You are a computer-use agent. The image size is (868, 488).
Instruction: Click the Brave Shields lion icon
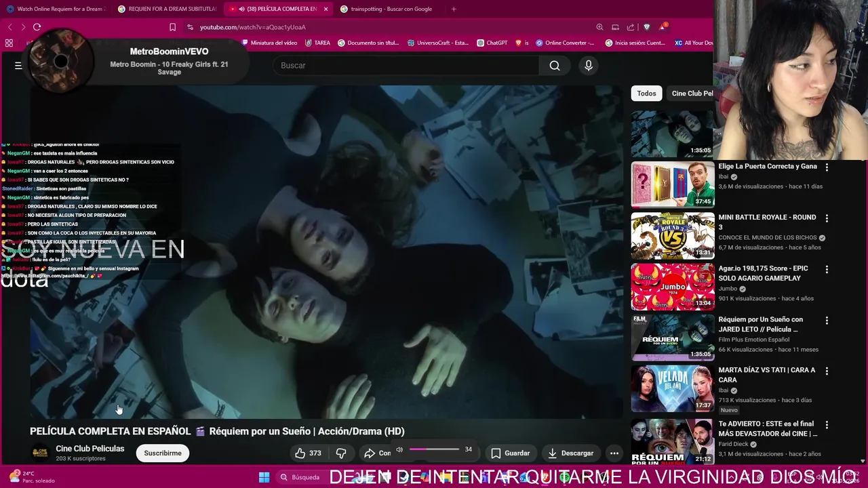(x=646, y=27)
